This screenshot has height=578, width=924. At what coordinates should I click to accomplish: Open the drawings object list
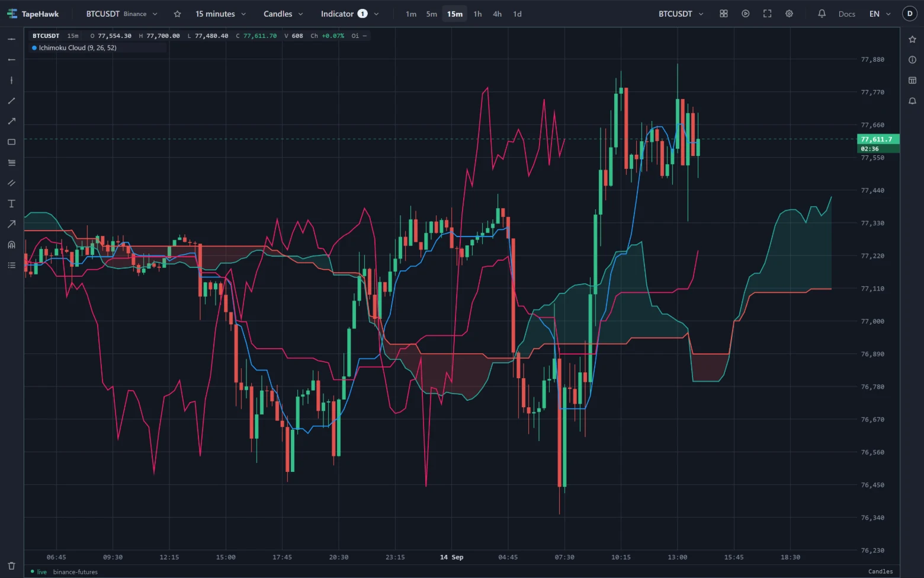point(11,265)
